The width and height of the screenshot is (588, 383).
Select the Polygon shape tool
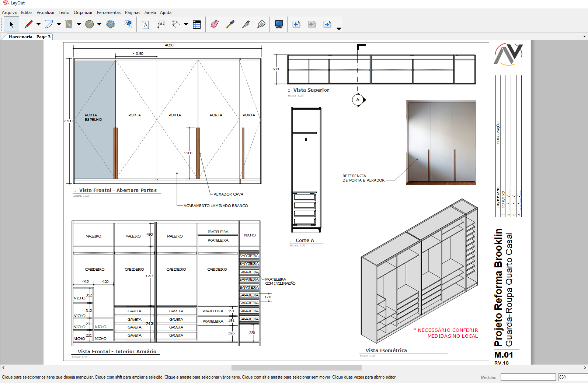click(x=111, y=24)
